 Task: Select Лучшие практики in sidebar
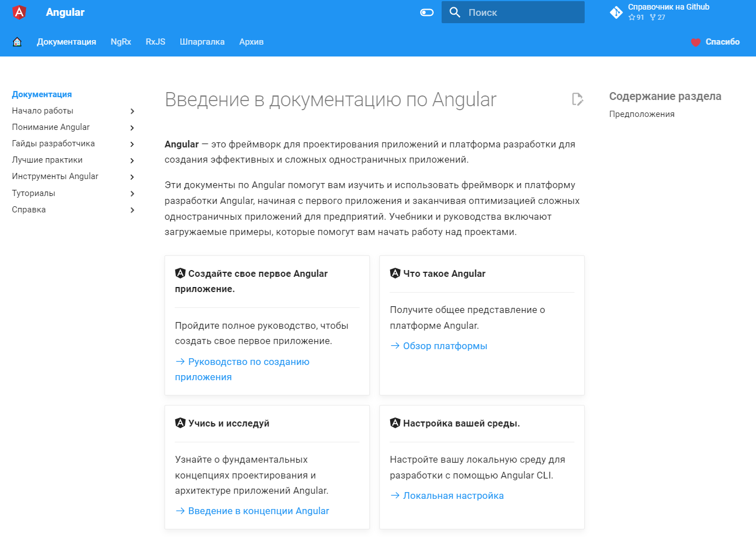47,160
